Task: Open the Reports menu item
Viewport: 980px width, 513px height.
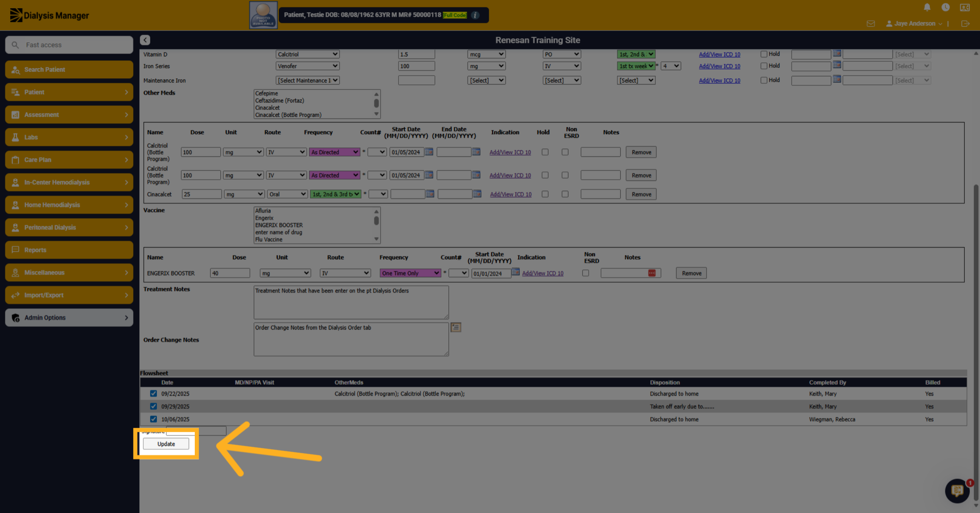Action: tap(69, 250)
